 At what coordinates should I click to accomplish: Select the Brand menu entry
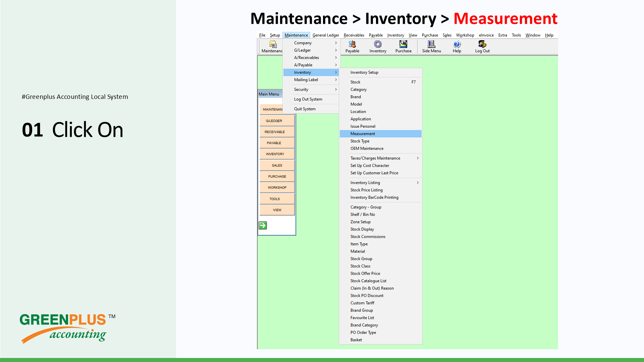pyautogui.click(x=381, y=97)
